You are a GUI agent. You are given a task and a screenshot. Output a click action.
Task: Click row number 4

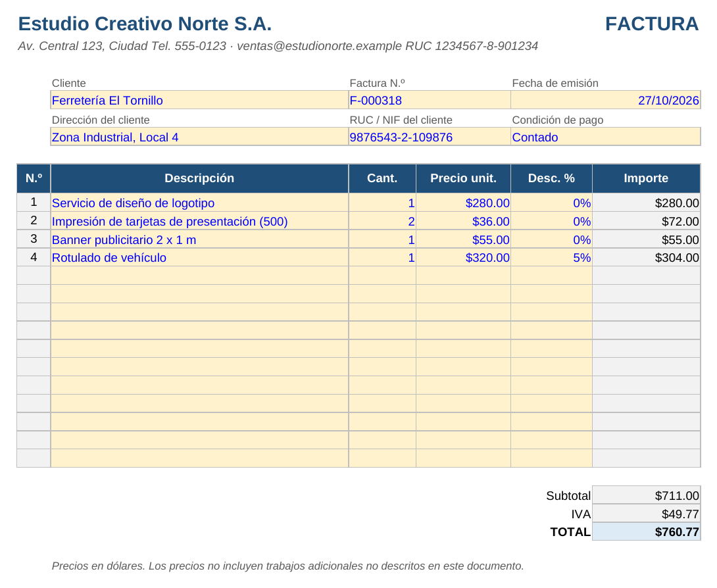pyautogui.click(x=34, y=257)
